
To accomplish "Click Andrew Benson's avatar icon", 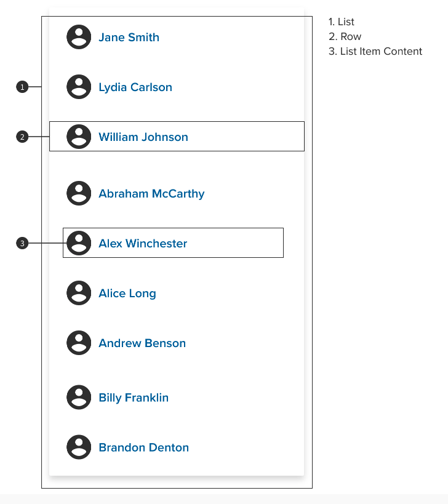I will pyautogui.click(x=79, y=343).
